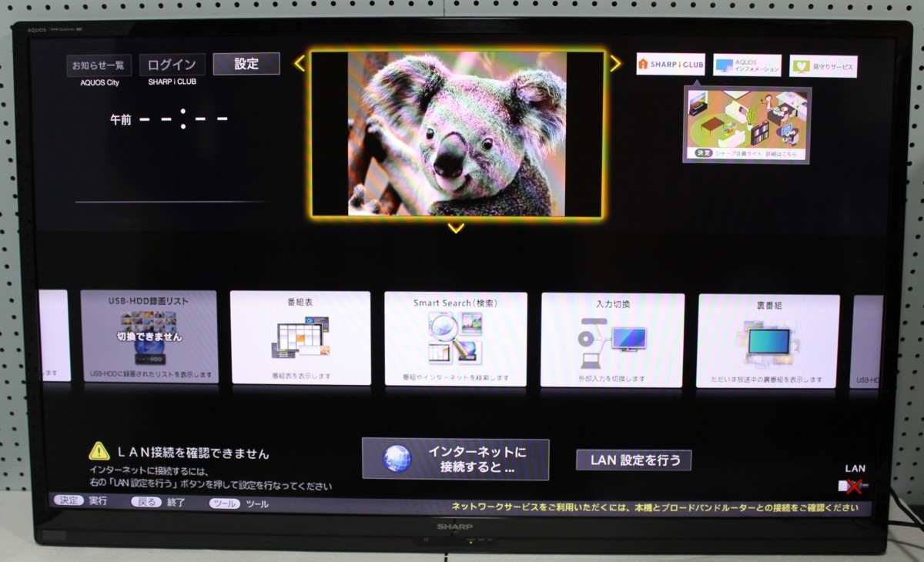
Task: Click the right chevron beside the koala preview
Action: 614,63
